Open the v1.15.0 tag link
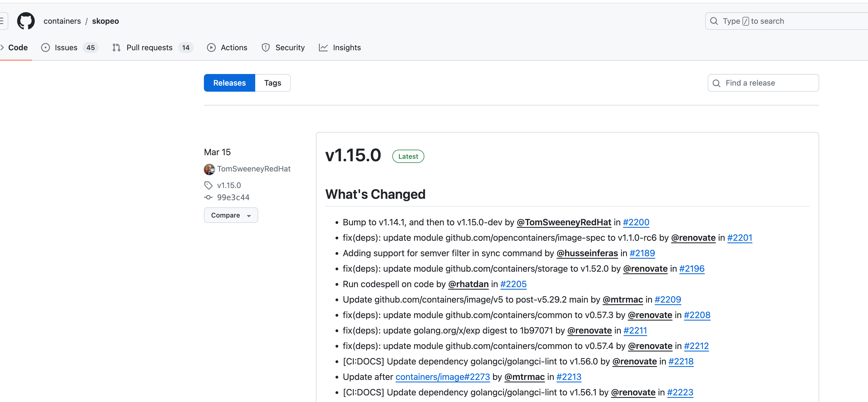 (x=229, y=185)
